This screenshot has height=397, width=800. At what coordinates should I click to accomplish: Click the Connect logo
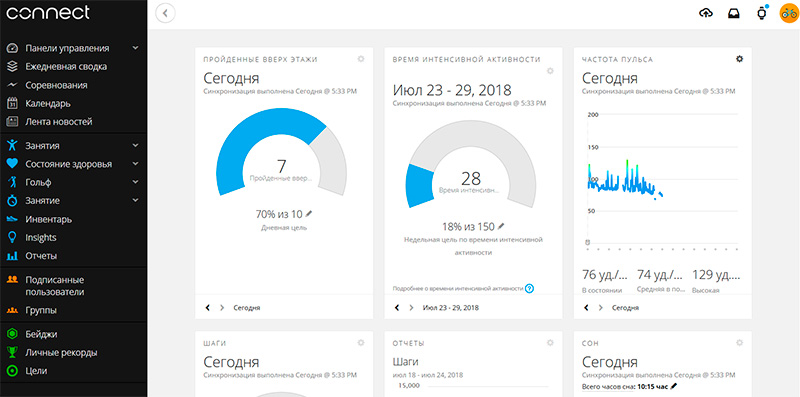pos(48,13)
